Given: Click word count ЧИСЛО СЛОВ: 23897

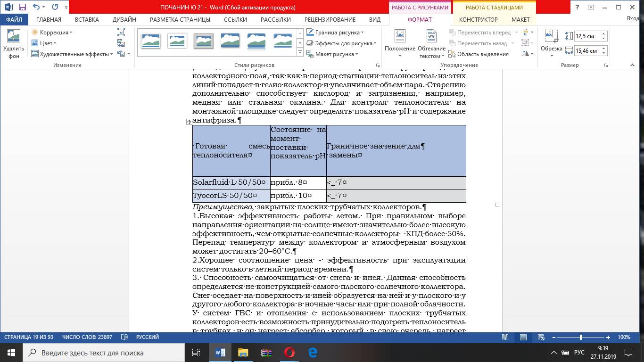Looking at the screenshot, I should coord(87,337).
